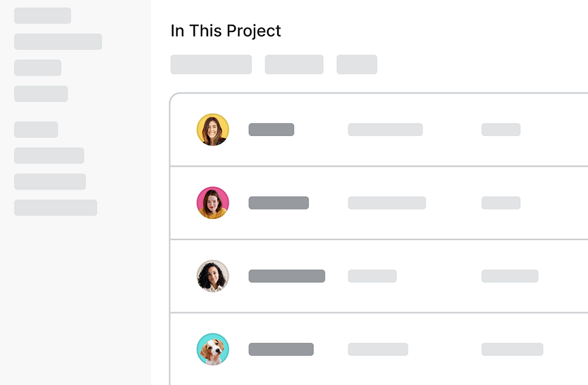Click middle placeholder in the curly-haired row
This screenshot has width=588, height=385.
click(372, 276)
